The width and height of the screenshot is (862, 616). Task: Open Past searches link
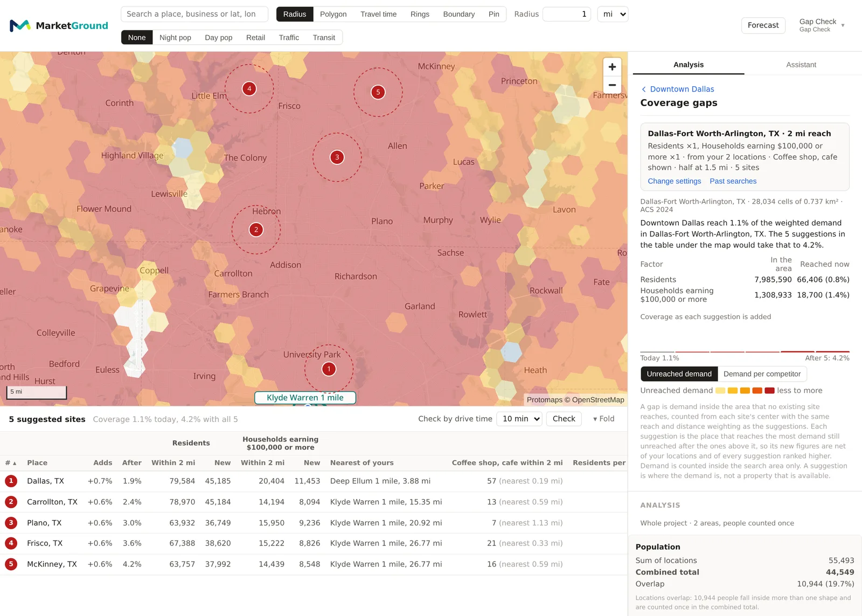733,181
